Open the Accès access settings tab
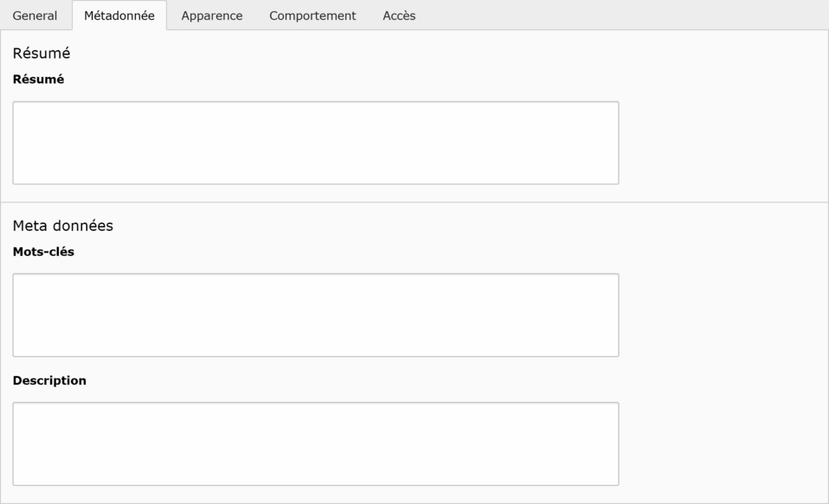The width and height of the screenshot is (829, 504). coord(399,16)
